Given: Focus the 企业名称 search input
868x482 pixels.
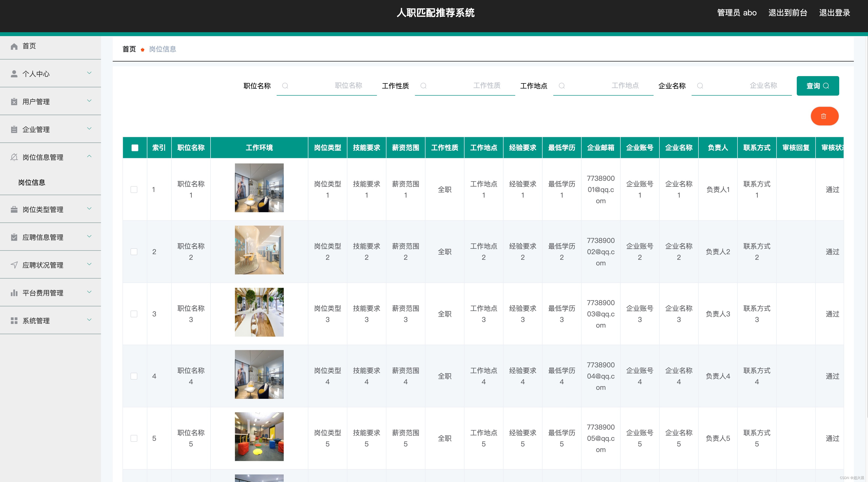Looking at the screenshot, I should click(x=742, y=86).
